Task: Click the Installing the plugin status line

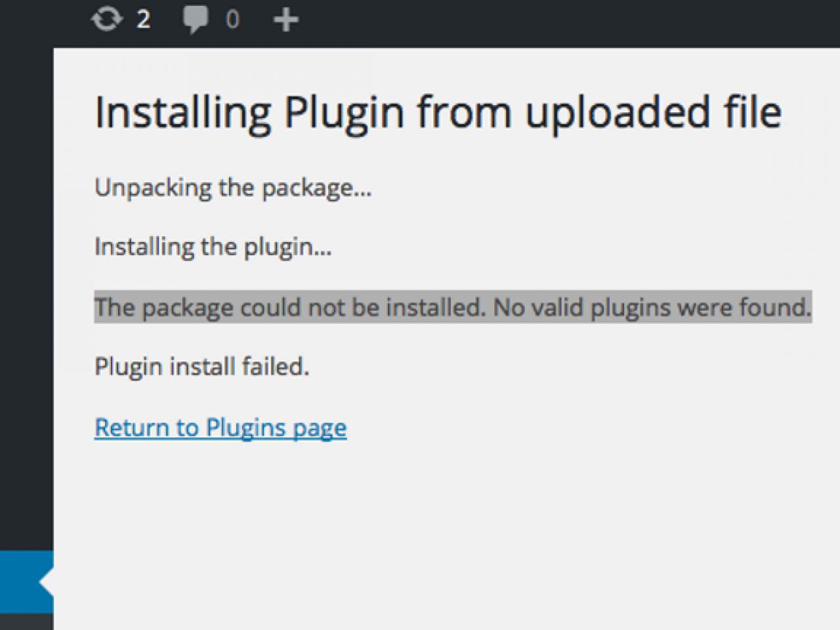Action: click(x=213, y=247)
